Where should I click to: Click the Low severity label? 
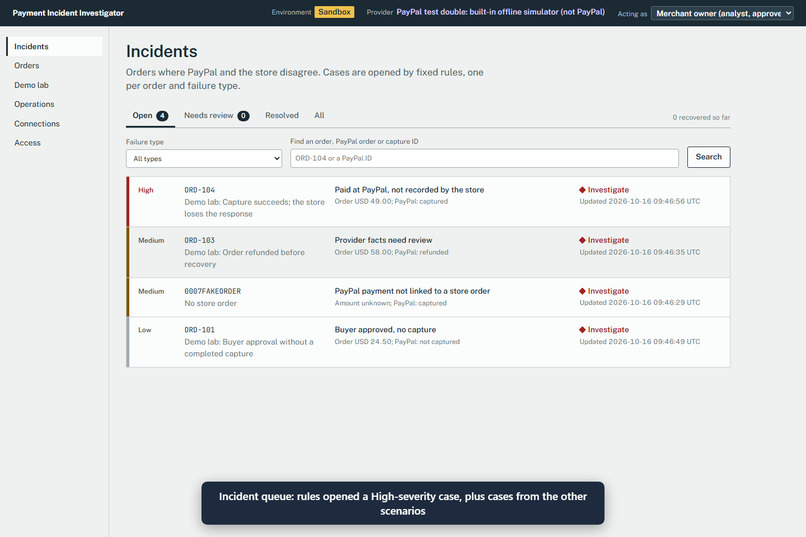(x=144, y=330)
